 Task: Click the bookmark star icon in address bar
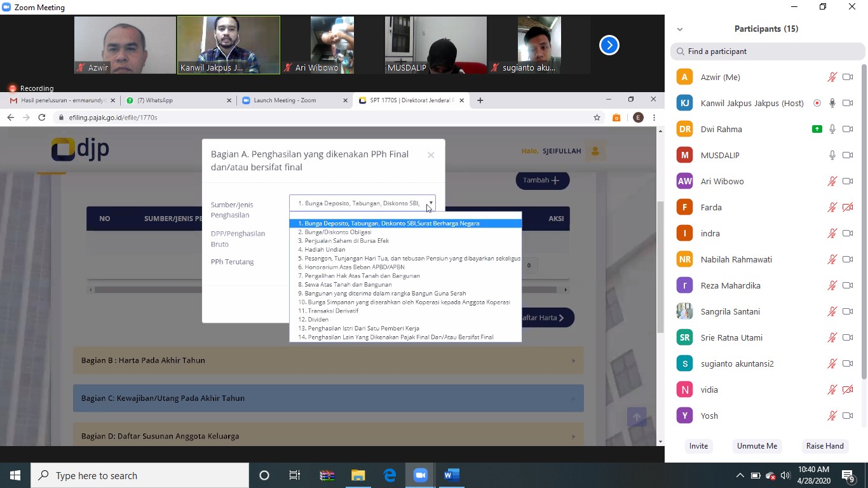click(597, 118)
